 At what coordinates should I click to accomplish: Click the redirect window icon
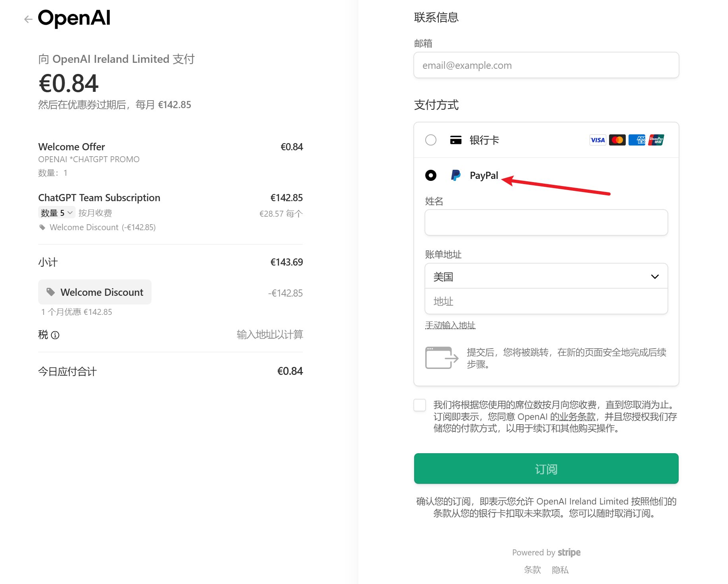point(442,358)
